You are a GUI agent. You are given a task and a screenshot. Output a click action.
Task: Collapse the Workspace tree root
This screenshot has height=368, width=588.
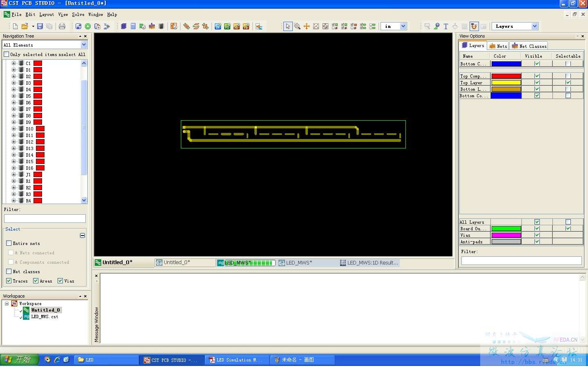[x=7, y=303]
